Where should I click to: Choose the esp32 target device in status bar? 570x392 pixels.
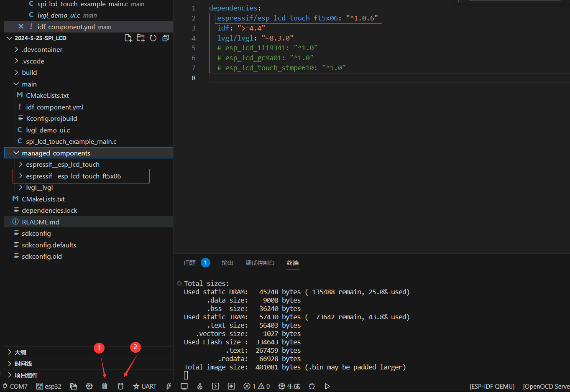pyautogui.click(x=49, y=386)
